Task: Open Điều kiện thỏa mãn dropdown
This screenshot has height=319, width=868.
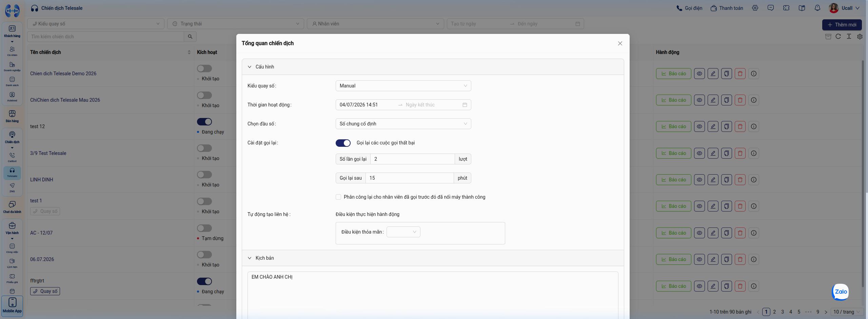Action: pos(403,232)
